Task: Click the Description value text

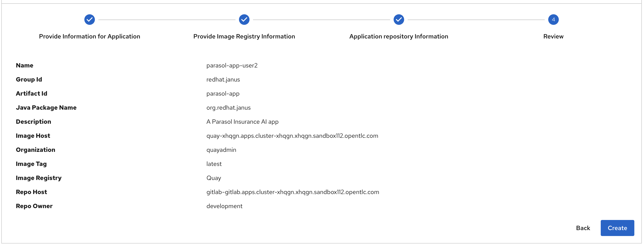Action: 242,122
